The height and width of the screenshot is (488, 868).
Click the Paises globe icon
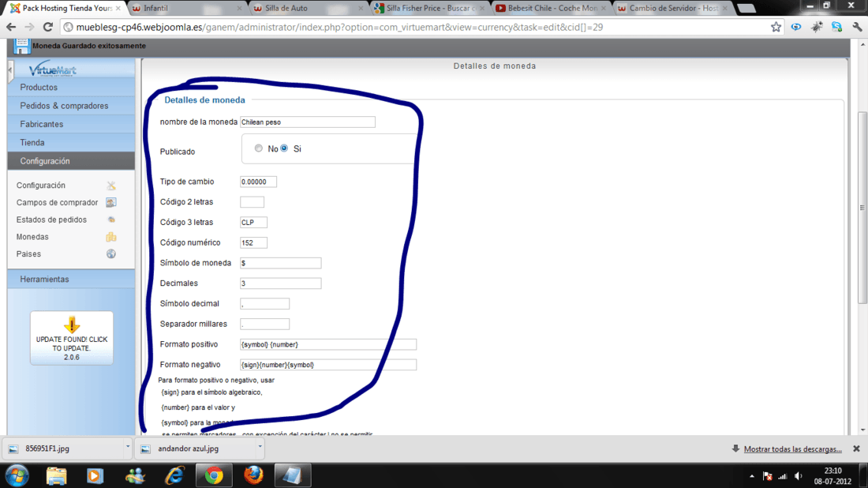pyautogui.click(x=111, y=254)
